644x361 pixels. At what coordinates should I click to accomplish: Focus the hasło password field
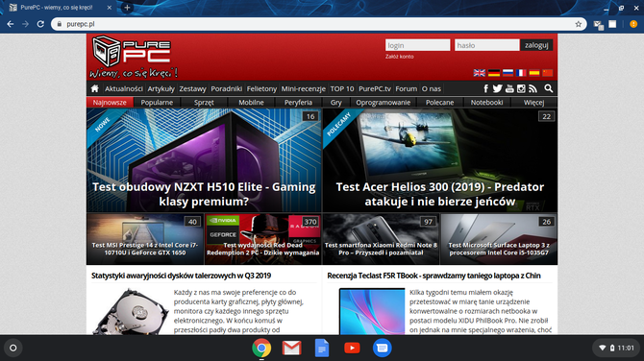click(x=486, y=45)
